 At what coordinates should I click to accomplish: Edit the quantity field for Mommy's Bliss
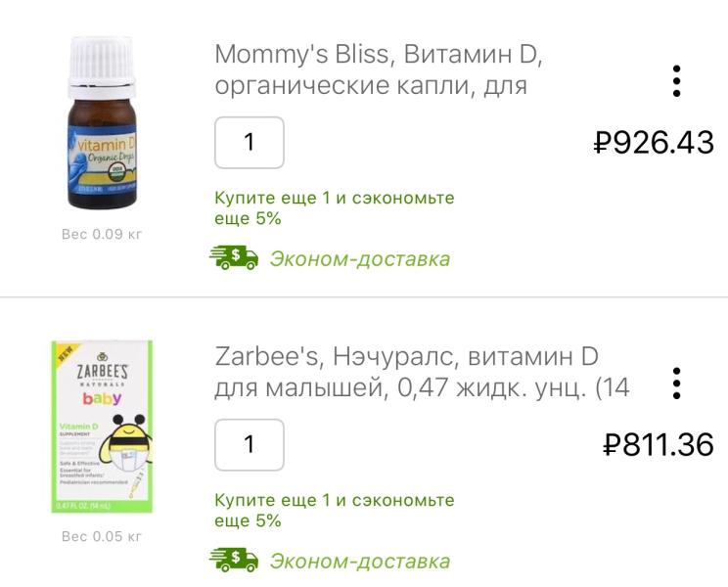[250, 143]
